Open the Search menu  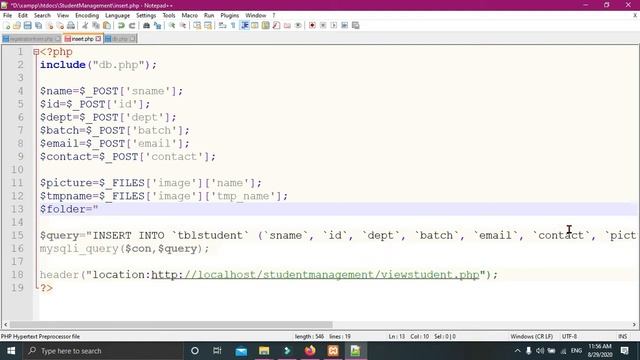42,15
